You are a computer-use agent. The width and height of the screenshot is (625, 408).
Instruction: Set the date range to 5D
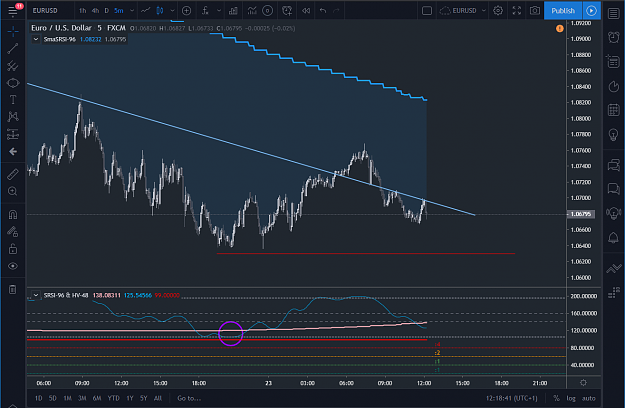53,398
